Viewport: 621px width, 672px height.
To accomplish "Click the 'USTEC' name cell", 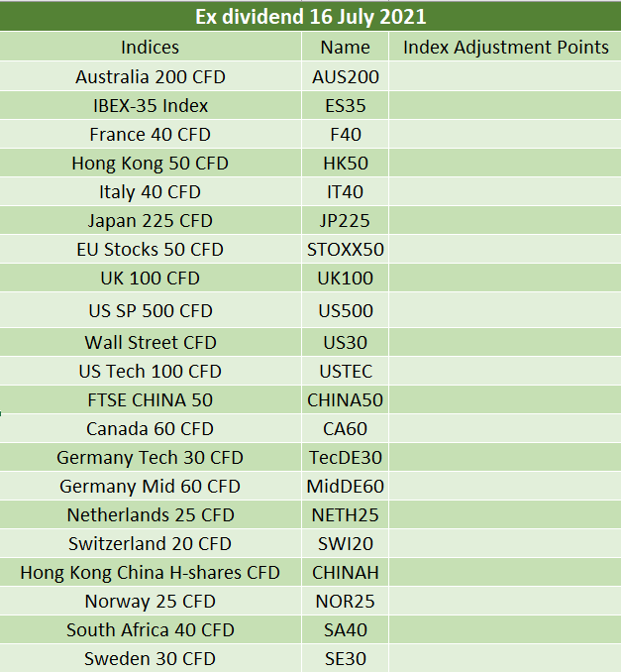I will coord(346,371).
